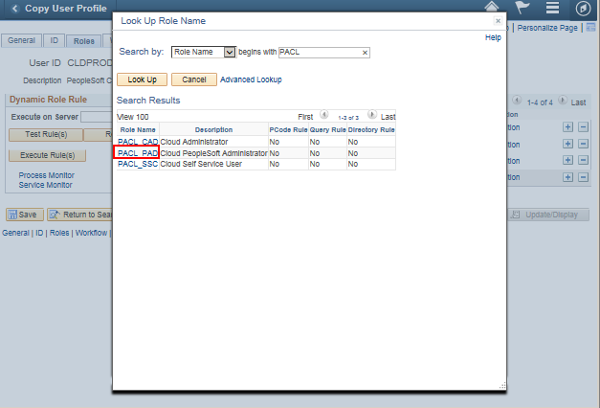The width and height of the screenshot is (600, 408).
Task: Open the Search by Role Name dropdown
Action: tap(203, 52)
